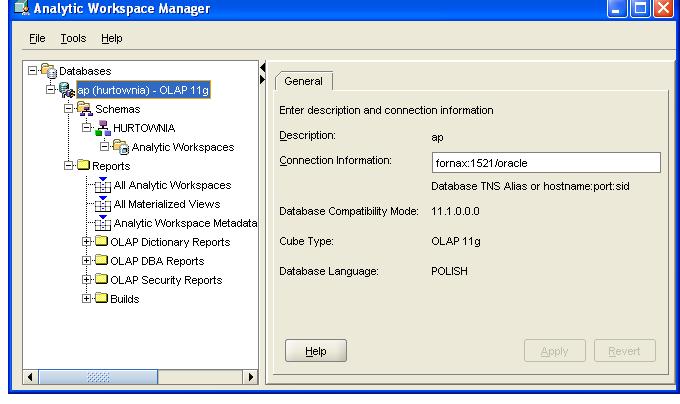Select the Builds tree label
The image size is (680, 404).
124,299
